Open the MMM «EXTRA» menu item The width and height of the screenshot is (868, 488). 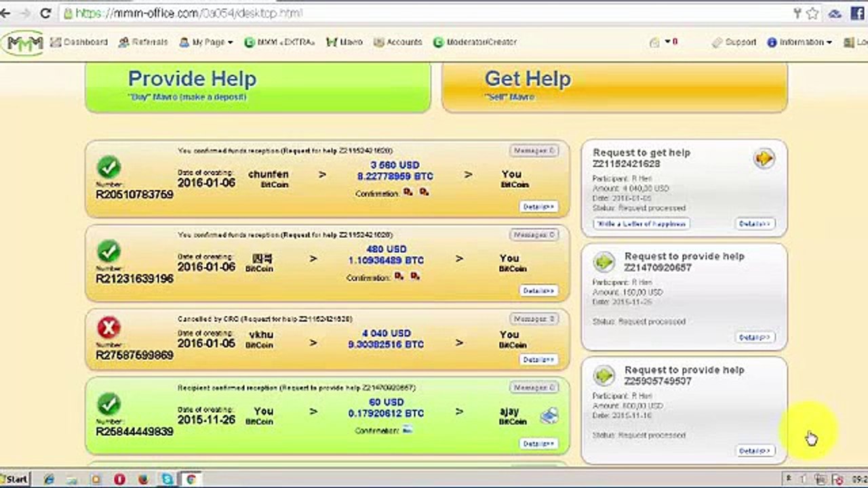(279, 42)
